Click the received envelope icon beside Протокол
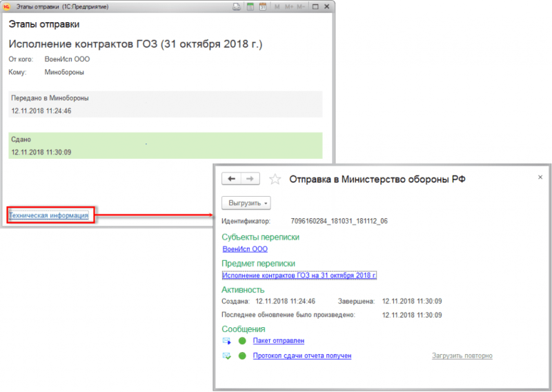552x392 pixels. 227,356
